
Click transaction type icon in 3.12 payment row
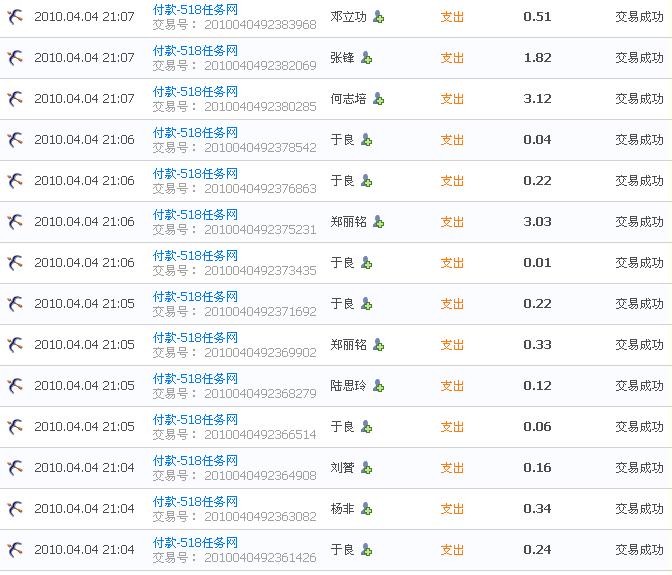click(x=15, y=99)
